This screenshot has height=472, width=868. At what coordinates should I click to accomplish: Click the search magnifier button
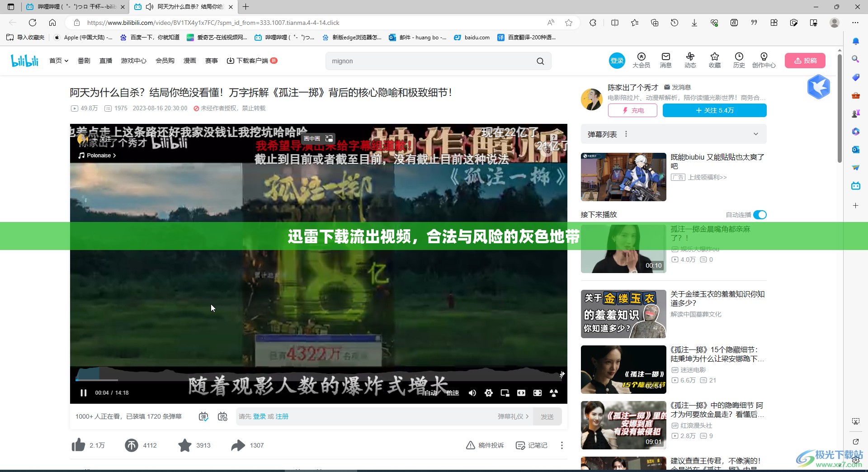click(x=540, y=61)
